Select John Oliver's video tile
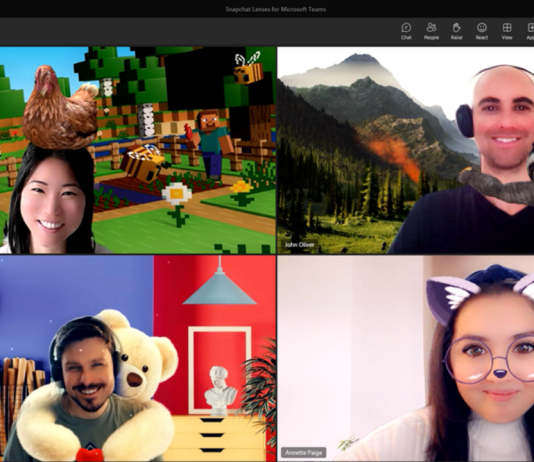The image size is (534, 462). pos(406,150)
